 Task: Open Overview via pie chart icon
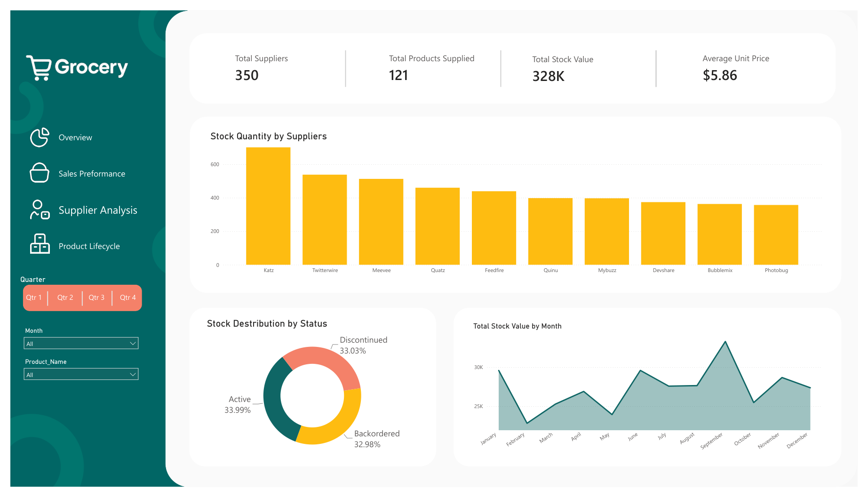coord(40,137)
